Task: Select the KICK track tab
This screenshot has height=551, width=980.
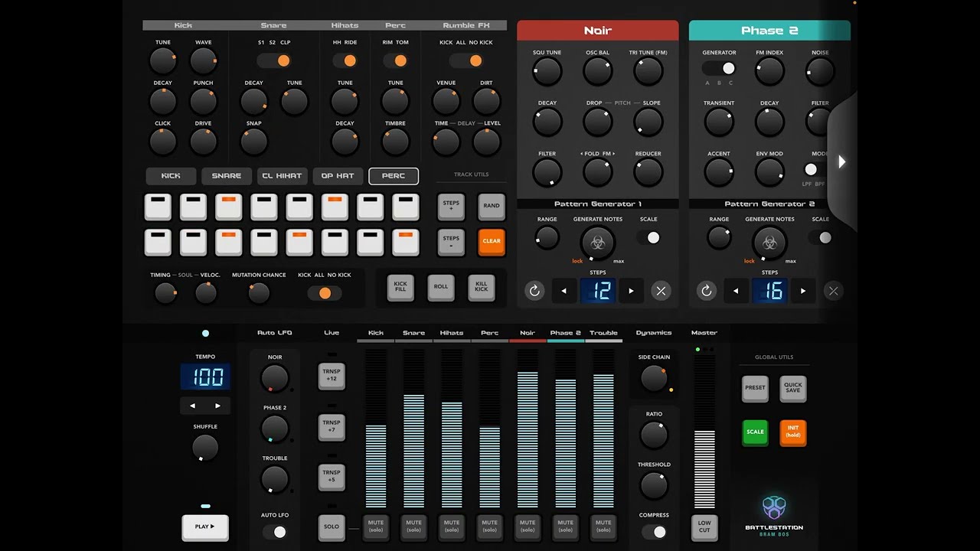Action: [171, 176]
